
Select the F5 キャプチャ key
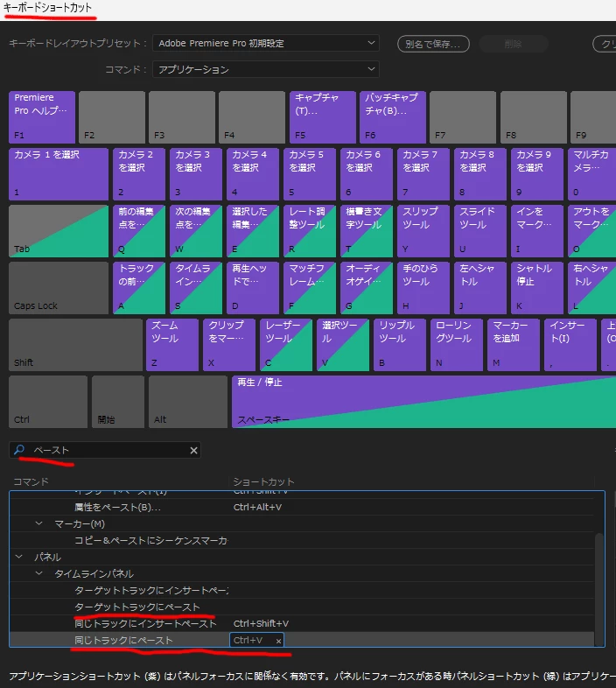323,117
